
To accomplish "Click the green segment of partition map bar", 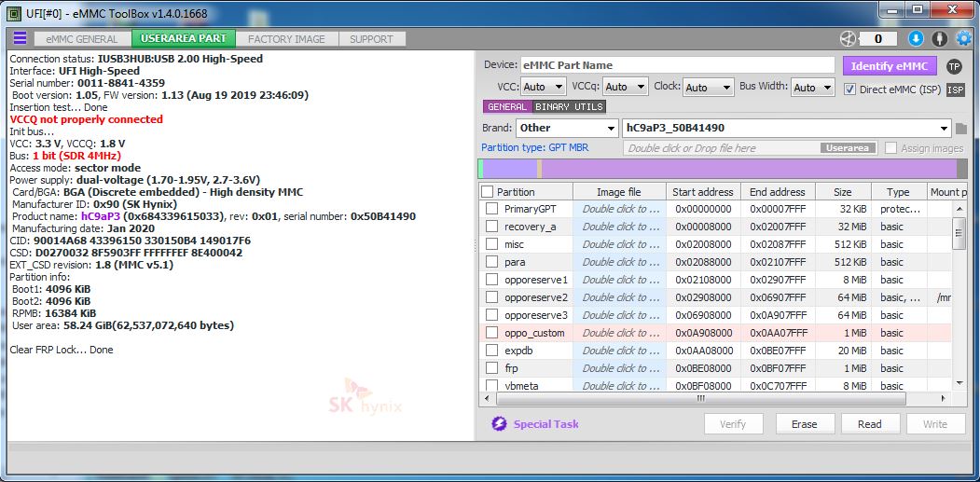I will (480, 169).
